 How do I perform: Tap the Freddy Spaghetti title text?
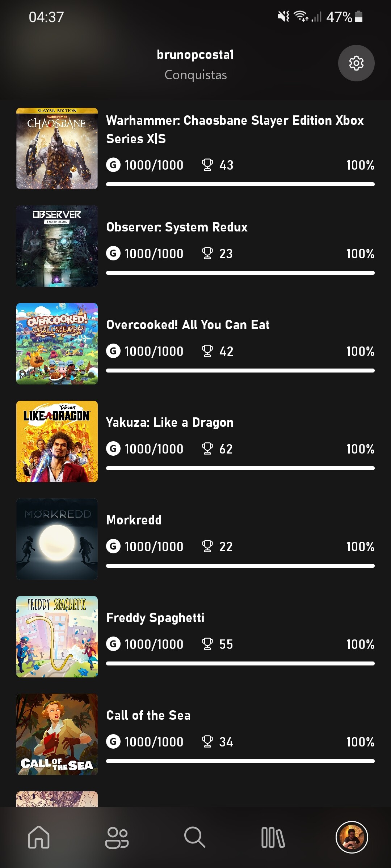click(155, 618)
